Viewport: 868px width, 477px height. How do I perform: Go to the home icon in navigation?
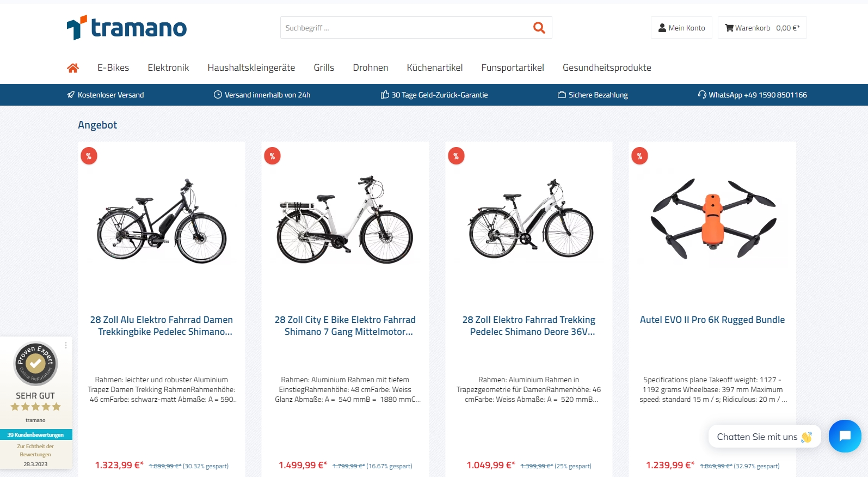point(73,68)
